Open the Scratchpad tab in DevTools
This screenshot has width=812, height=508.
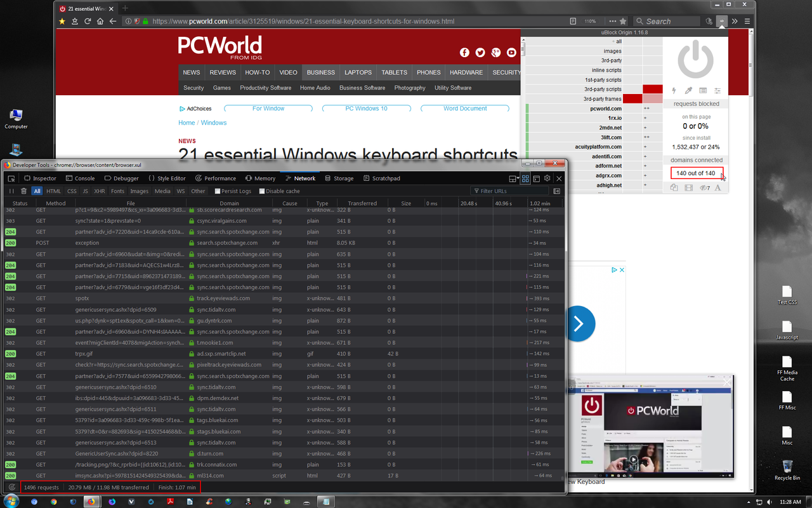(x=381, y=178)
